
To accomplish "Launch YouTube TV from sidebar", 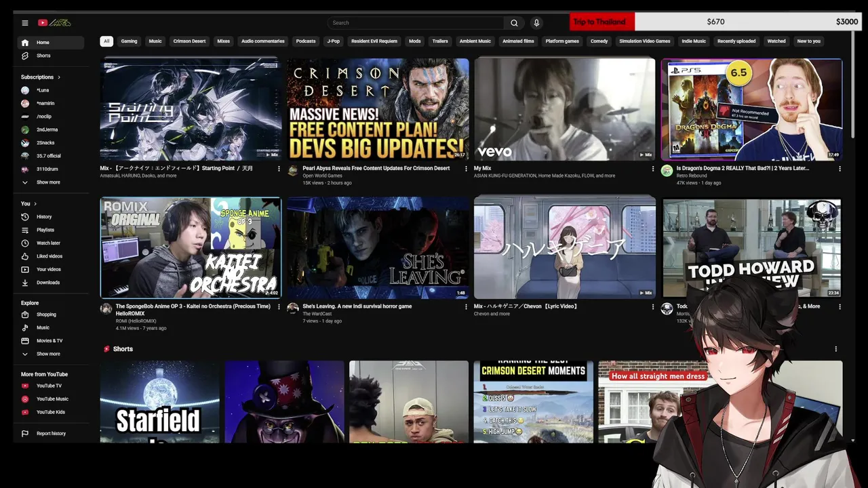I will [51, 386].
